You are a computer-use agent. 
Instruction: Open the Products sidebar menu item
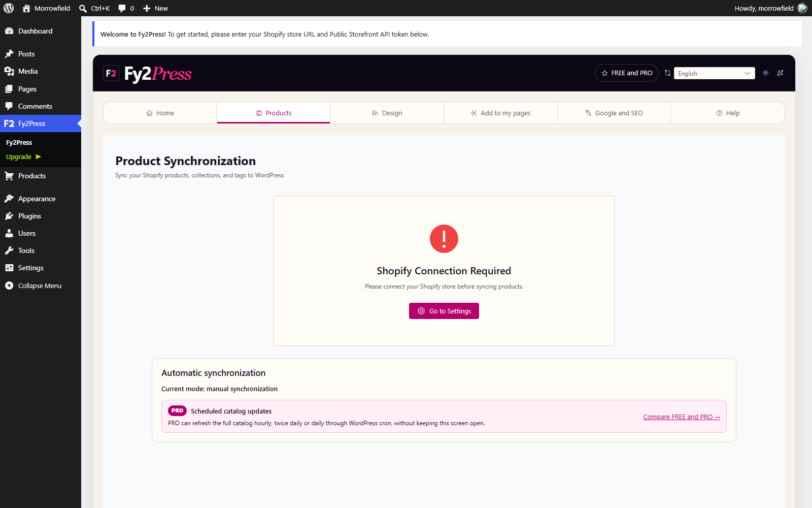tap(41, 176)
